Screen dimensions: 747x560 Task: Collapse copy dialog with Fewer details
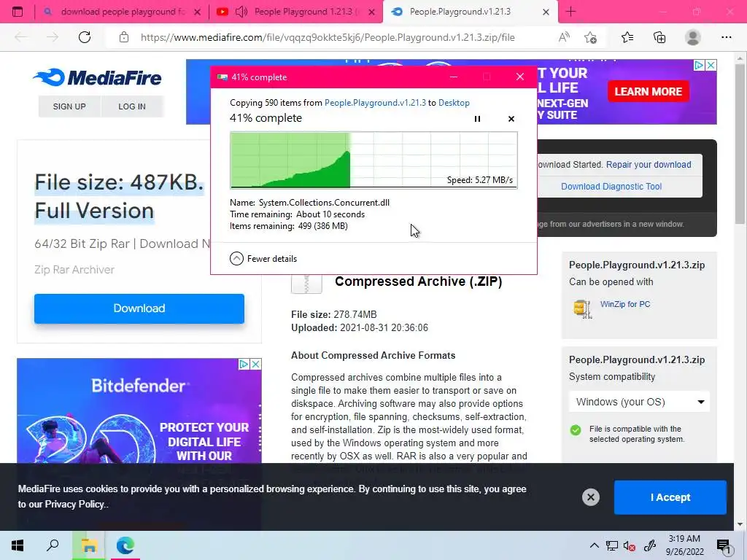[x=263, y=259]
